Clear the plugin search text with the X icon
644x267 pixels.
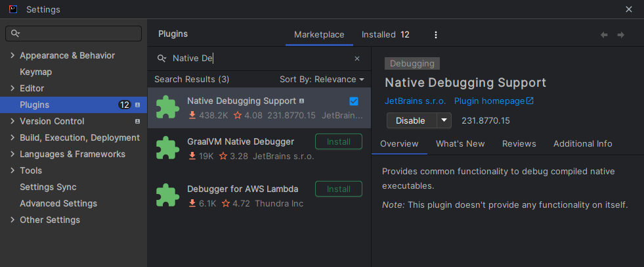click(x=357, y=59)
